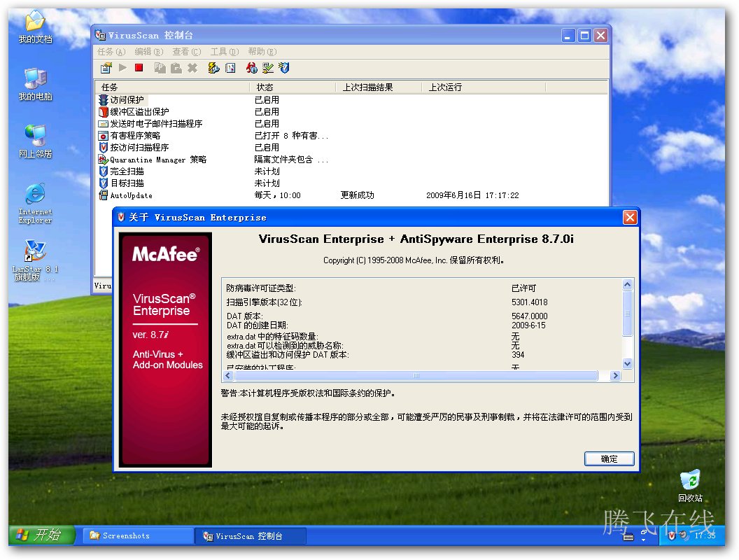Click the 状态 column header
The width and height of the screenshot is (739, 560).
pyautogui.click(x=265, y=87)
